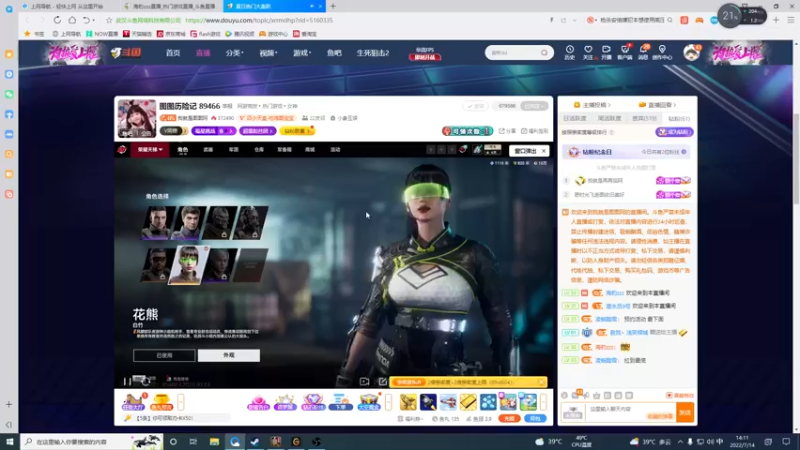The width and height of the screenshot is (800, 450).
Task: Expand the left activity list arrow in gift bar
Action: pos(181,402)
